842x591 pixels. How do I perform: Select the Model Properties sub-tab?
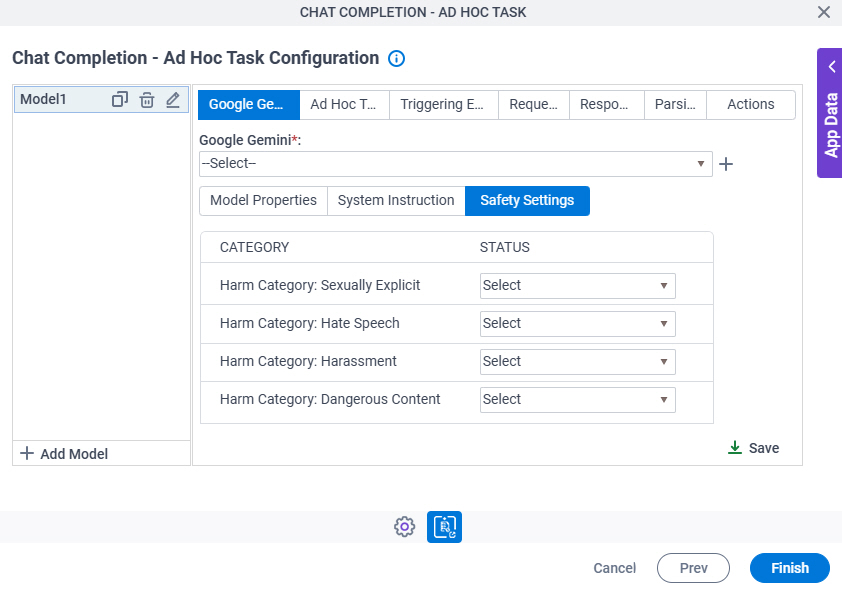click(x=263, y=201)
